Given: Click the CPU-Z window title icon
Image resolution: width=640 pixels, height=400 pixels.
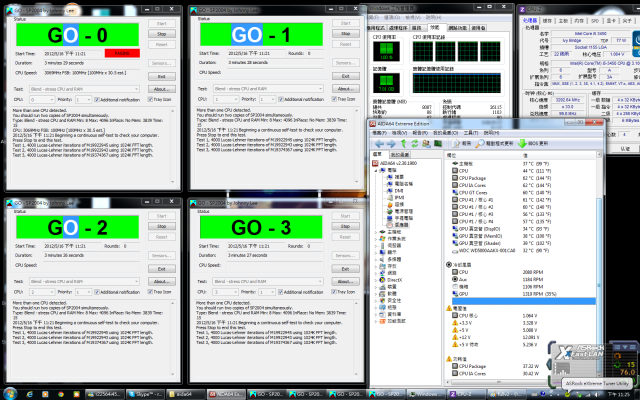Looking at the screenshot, I should (x=522, y=9).
